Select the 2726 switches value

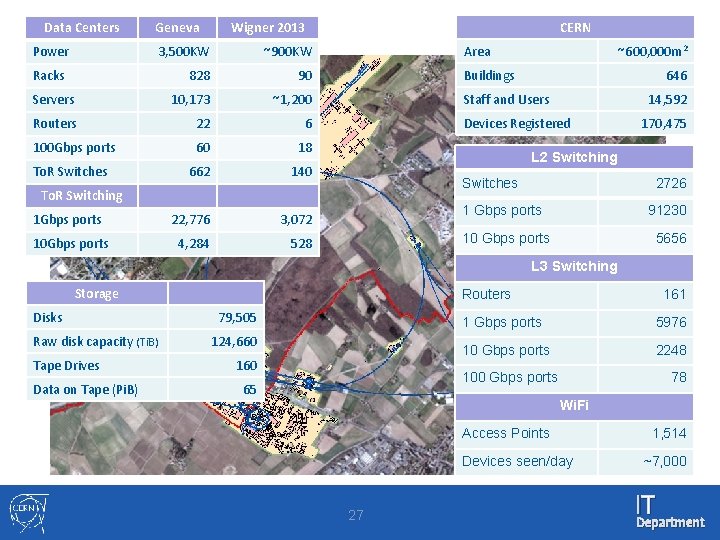pos(671,184)
